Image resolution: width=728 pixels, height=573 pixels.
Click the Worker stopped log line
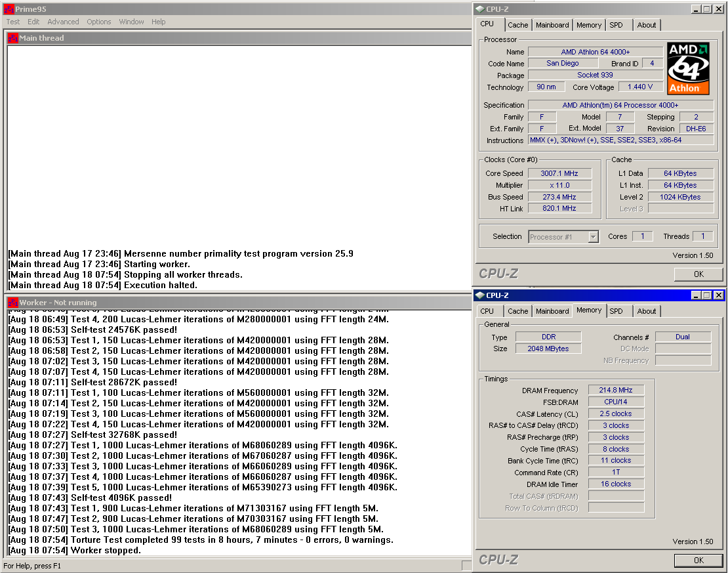74,551
